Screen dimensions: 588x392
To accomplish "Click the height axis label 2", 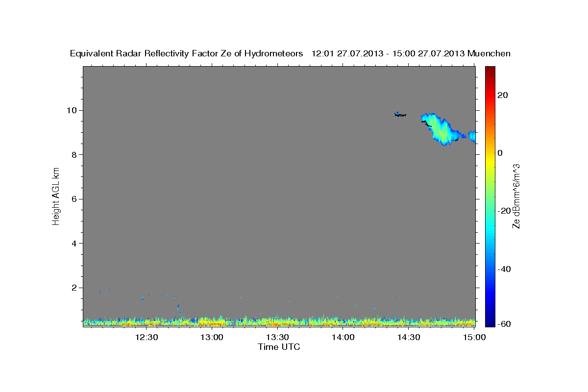I will click(74, 288).
